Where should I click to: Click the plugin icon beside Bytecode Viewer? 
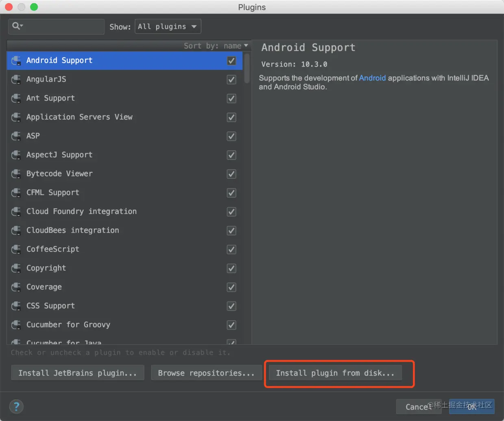tap(16, 174)
